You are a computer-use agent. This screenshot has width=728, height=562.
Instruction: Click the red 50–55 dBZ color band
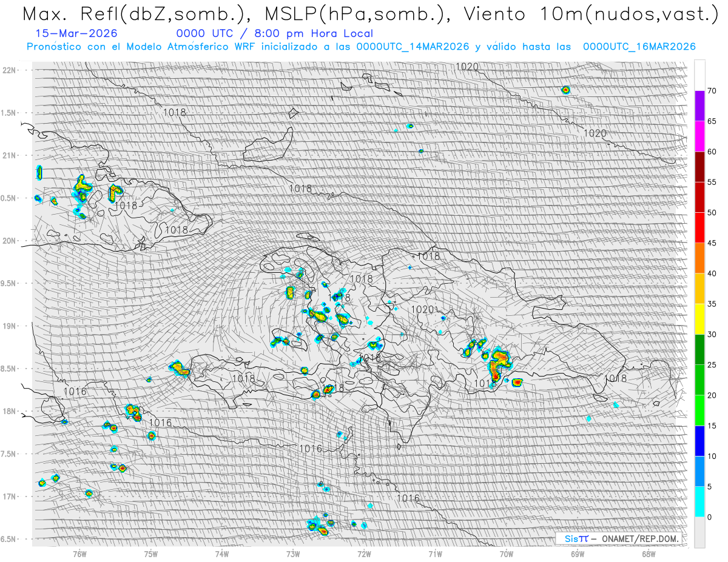click(x=699, y=197)
